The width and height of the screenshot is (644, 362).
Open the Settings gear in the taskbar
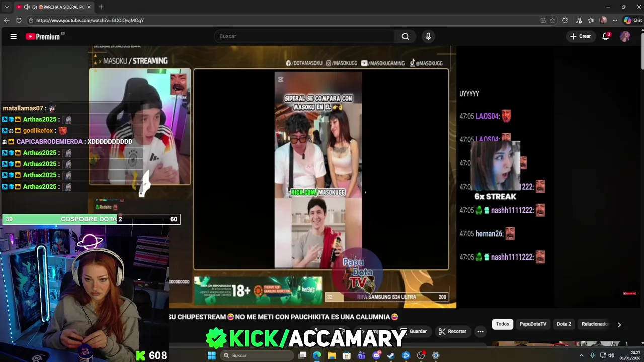point(436,355)
